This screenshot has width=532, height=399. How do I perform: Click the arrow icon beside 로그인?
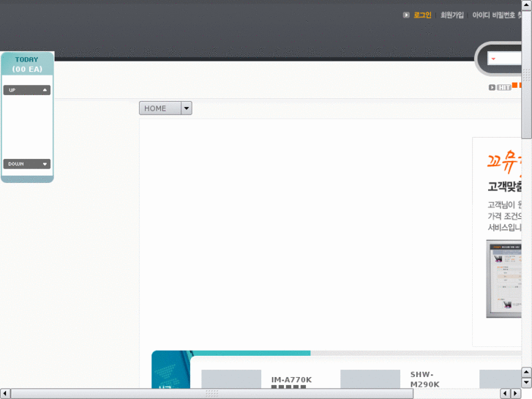406,15
